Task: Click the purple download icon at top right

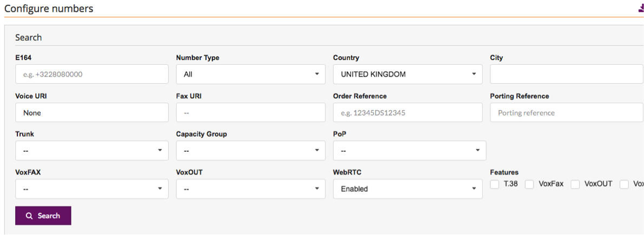Action: (641, 8)
